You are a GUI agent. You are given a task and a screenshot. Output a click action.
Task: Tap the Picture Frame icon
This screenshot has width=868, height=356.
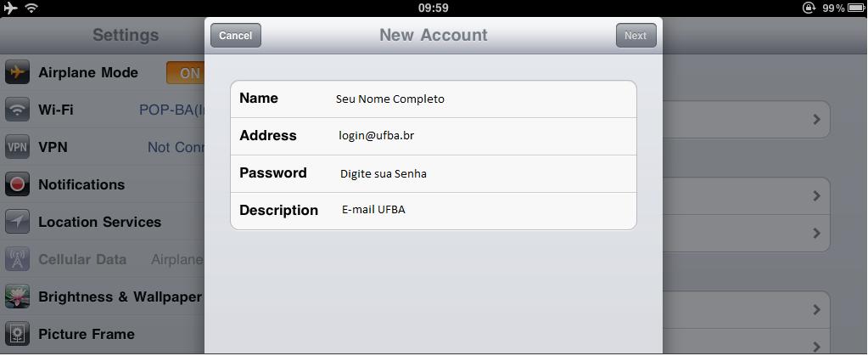(17, 334)
